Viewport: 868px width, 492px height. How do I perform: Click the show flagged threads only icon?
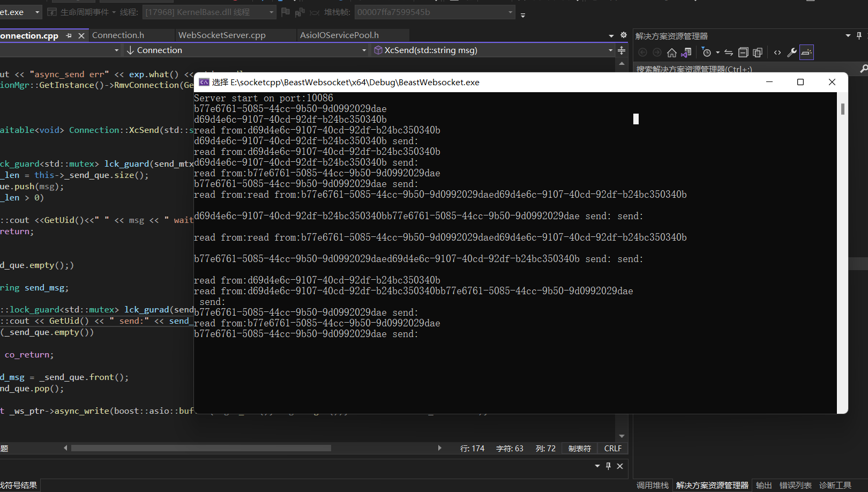click(x=300, y=12)
